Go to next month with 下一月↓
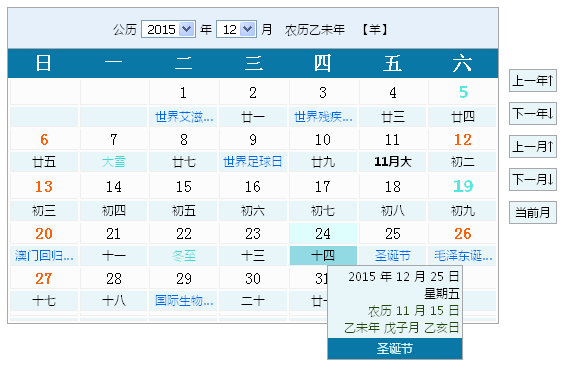This screenshot has height=373, width=566. pos(533,179)
